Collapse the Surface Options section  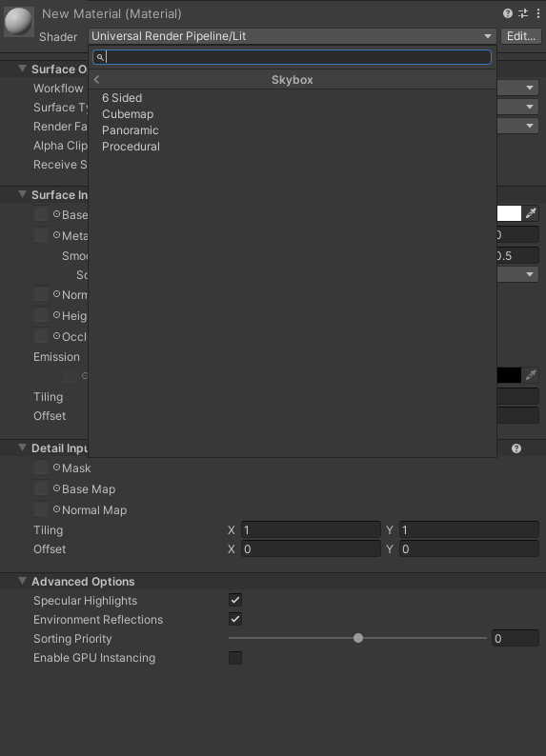click(x=22, y=69)
